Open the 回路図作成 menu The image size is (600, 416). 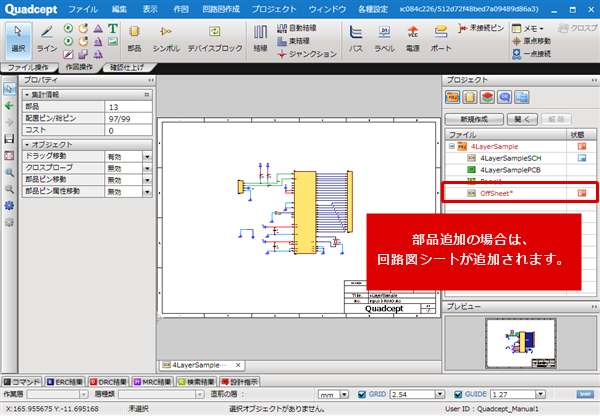(x=221, y=9)
